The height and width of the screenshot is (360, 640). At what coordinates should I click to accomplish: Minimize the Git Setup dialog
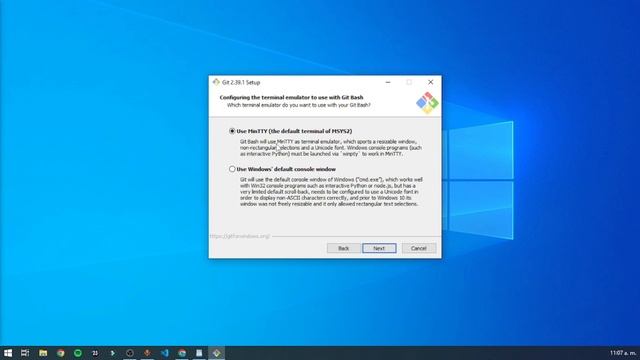pos(388,82)
